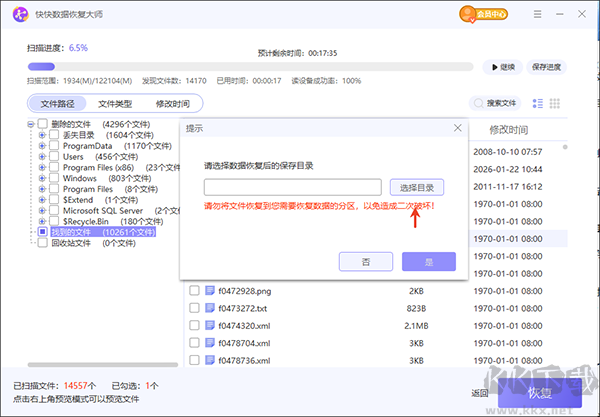600x417 pixels.
Task: Click file name f0474320.xml
Action: (x=244, y=326)
